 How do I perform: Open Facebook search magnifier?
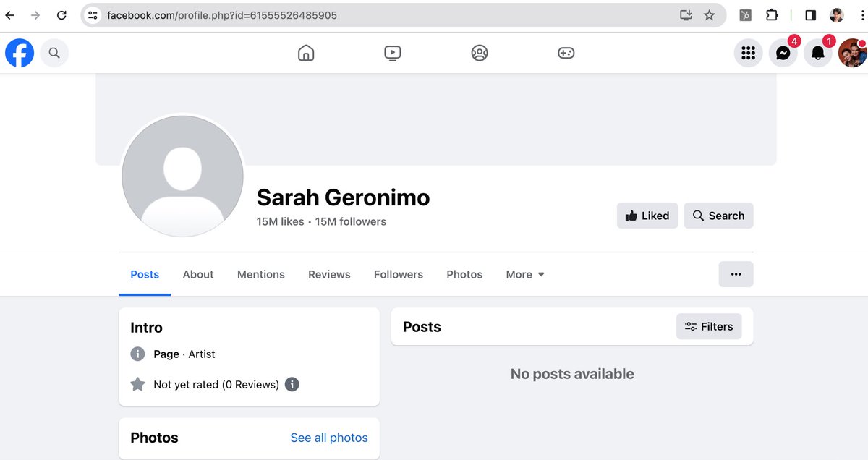pyautogui.click(x=54, y=53)
